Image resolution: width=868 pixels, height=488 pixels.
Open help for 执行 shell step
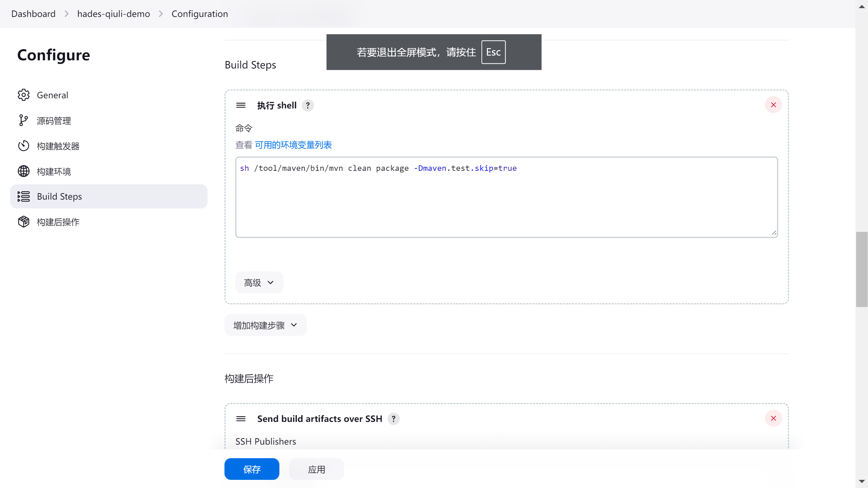(x=308, y=105)
